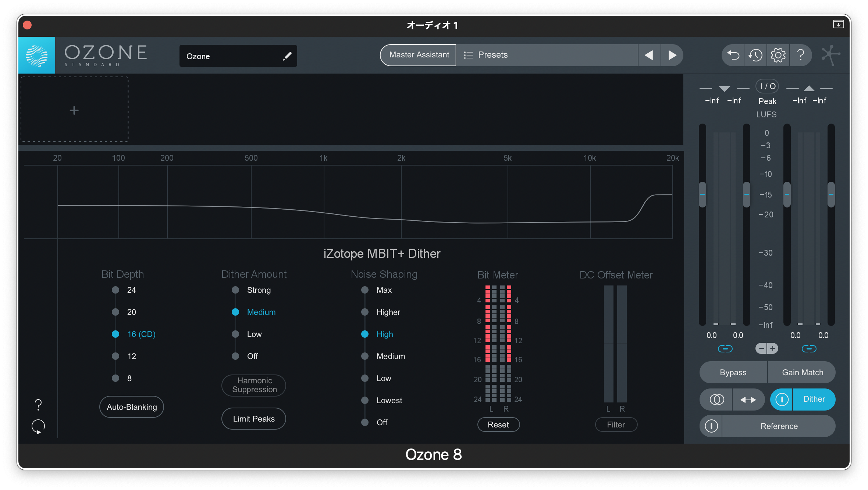The width and height of the screenshot is (868, 490).
Task: Click the Ozone preset name field
Action: [x=238, y=56]
